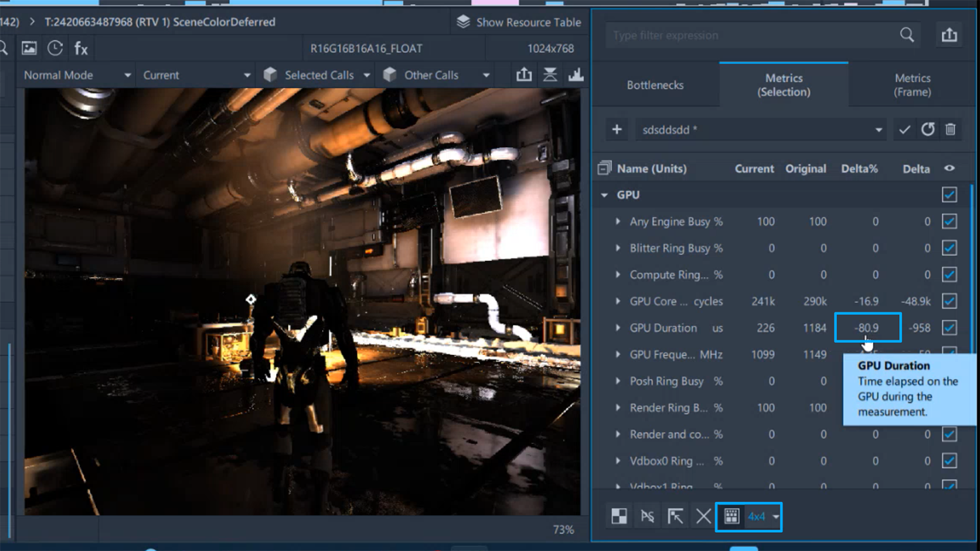Open the 4x4 grid size dropdown

coord(776,517)
